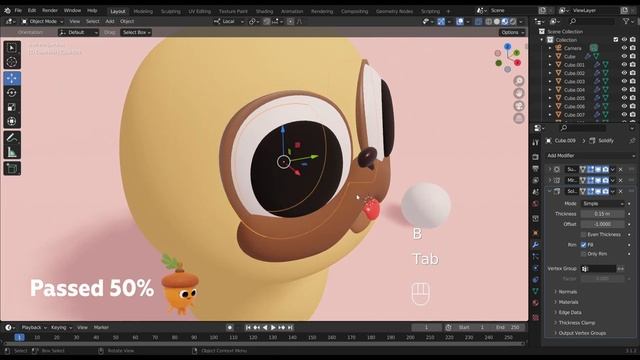Open the Options dropdown in viewport
The image size is (640, 360).
512,32
